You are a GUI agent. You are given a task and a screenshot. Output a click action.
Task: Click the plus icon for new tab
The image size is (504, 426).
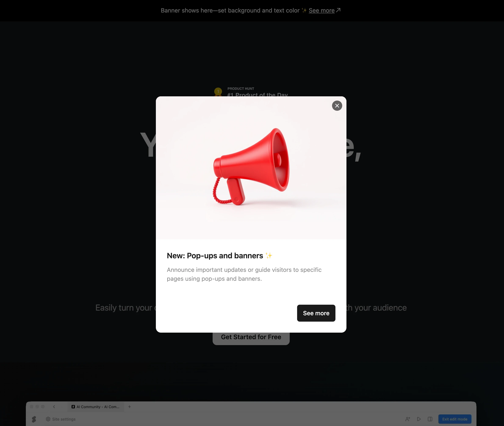[129, 407]
